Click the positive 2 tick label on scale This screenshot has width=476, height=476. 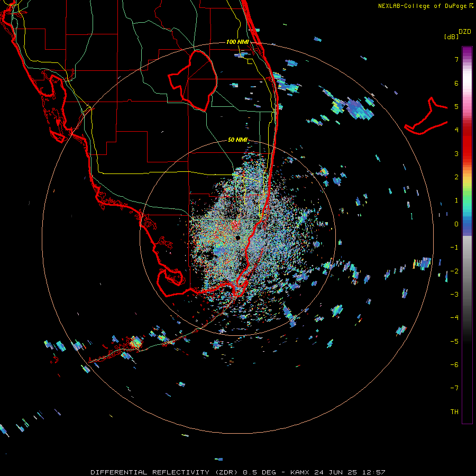click(456, 177)
